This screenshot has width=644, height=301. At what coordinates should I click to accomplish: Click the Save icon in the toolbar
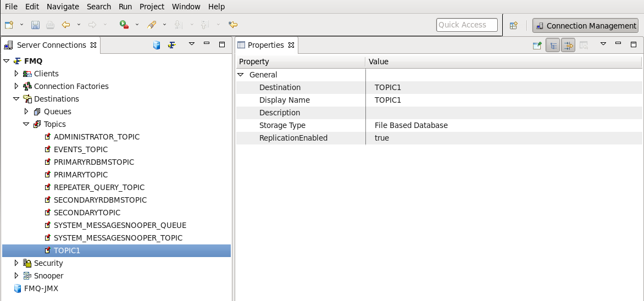tap(36, 25)
